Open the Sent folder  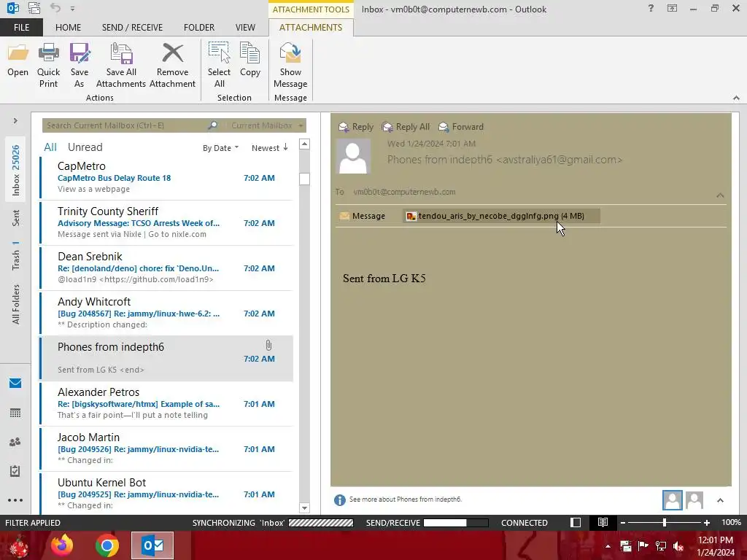click(x=16, y=217)
